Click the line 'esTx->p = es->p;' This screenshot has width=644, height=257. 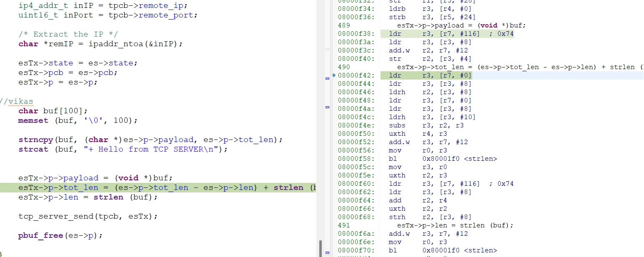pos(58,82)
